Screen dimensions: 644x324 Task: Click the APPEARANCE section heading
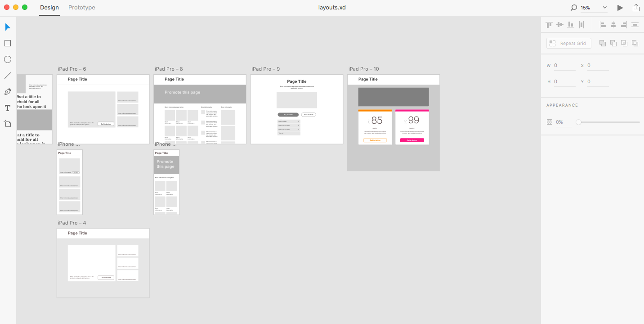click(562, 105)
